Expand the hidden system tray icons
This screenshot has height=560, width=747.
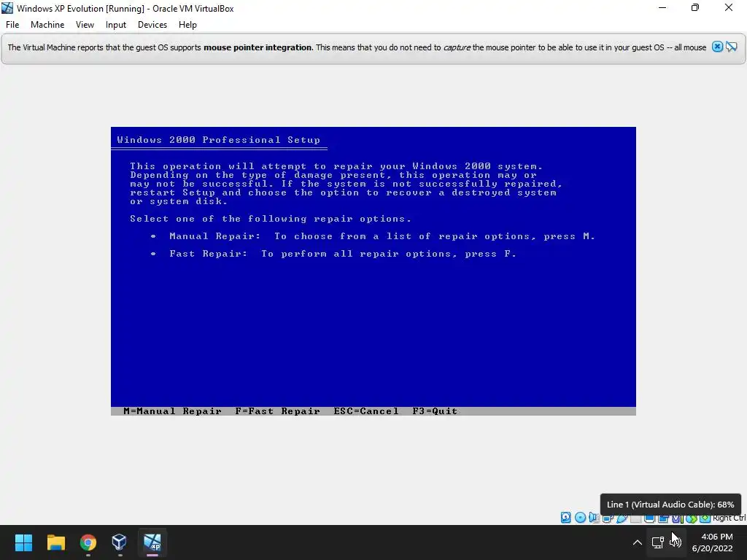637,542
